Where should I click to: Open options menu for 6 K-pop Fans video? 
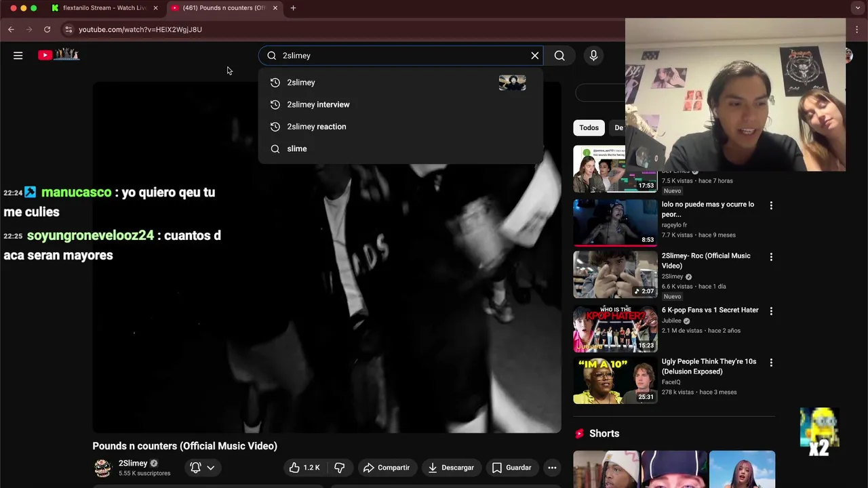[771, 311]
